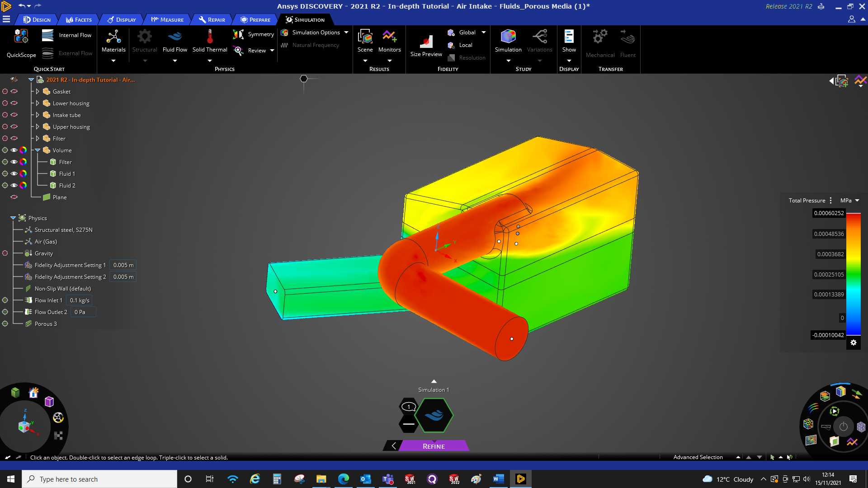Toggle visibility eye for Plane
This screenshot has width=868, height=488.
pos(14,197)
